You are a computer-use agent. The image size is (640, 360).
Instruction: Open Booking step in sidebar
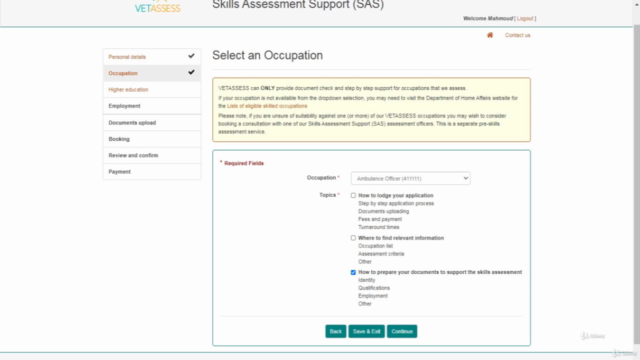pos(152,139)
